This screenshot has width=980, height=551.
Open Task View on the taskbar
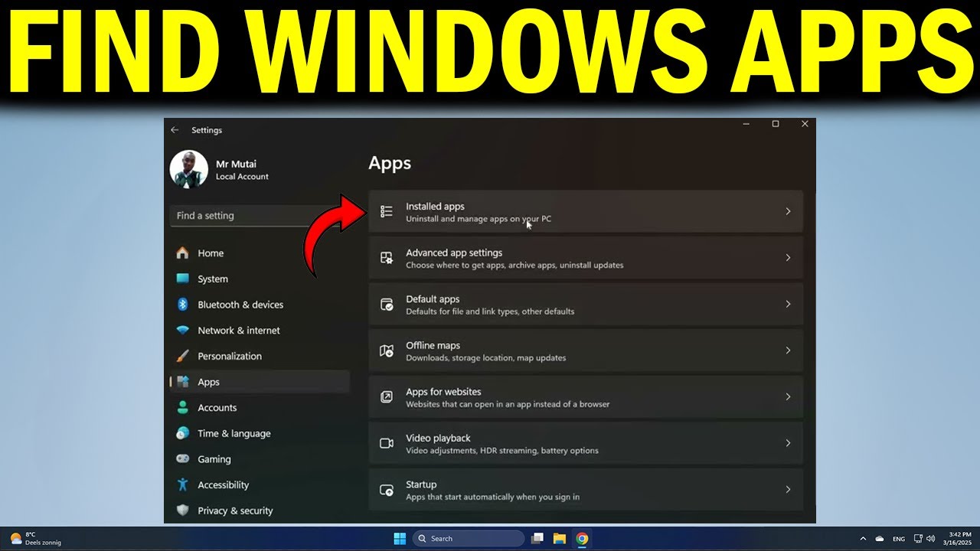pos(537,539)
